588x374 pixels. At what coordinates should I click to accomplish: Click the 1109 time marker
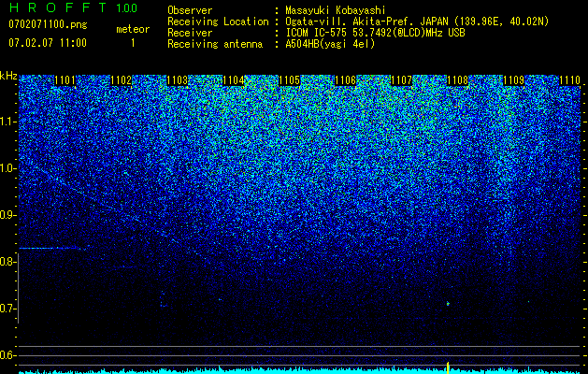click(514, 80)
